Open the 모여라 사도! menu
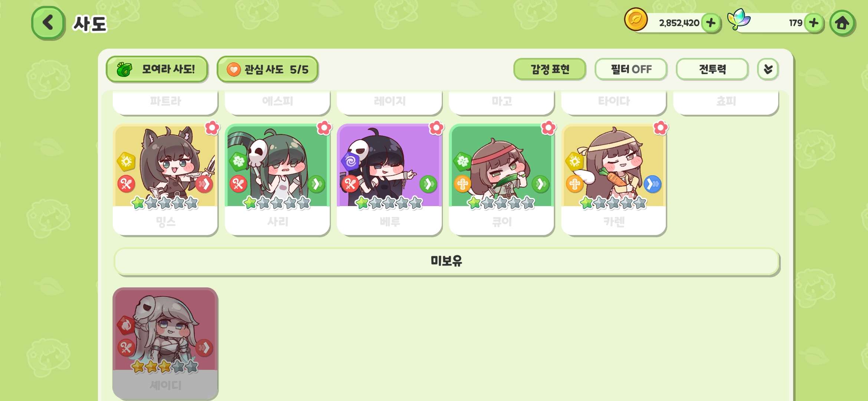The height and width of the screenshot is (401, 868). [x=157, y=69]
